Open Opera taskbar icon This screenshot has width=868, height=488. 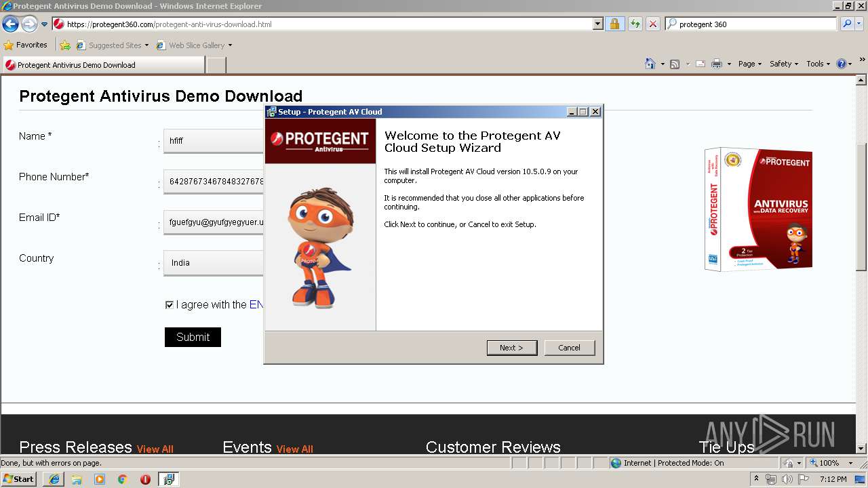145,479
